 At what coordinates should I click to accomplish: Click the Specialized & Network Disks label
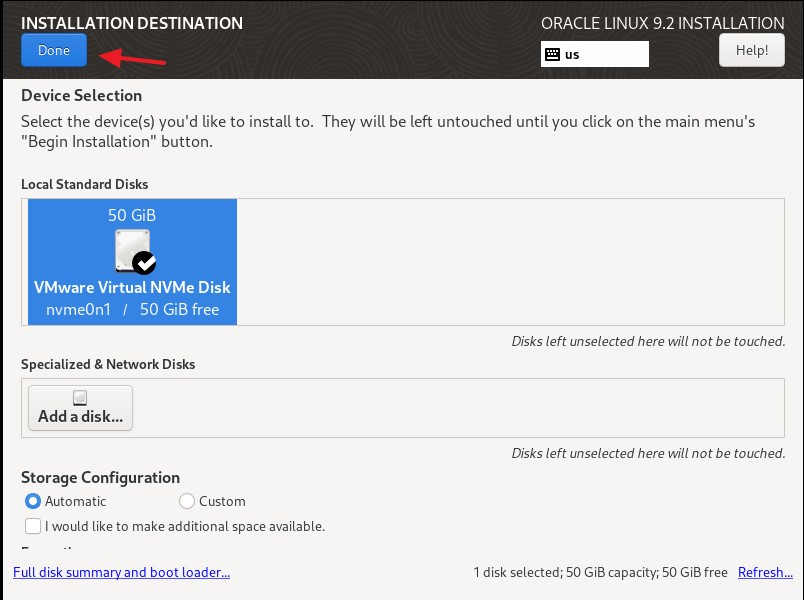coord(108,364)
